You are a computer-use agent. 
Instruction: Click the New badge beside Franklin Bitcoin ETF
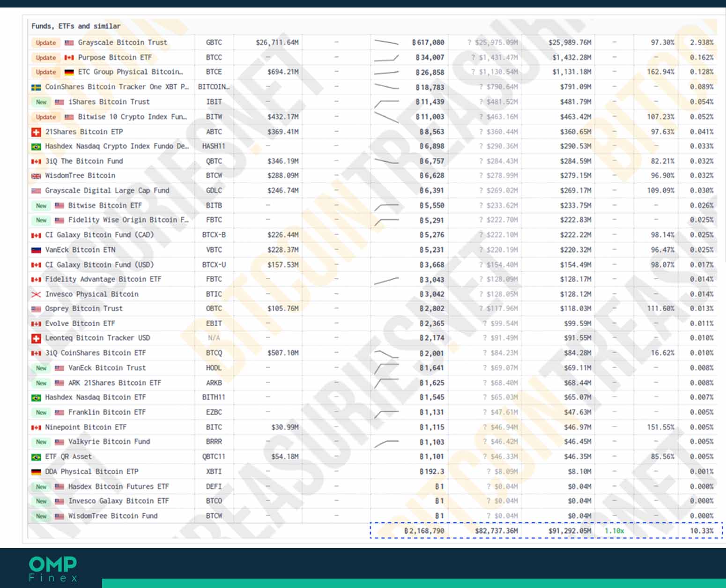coord(41,413)
